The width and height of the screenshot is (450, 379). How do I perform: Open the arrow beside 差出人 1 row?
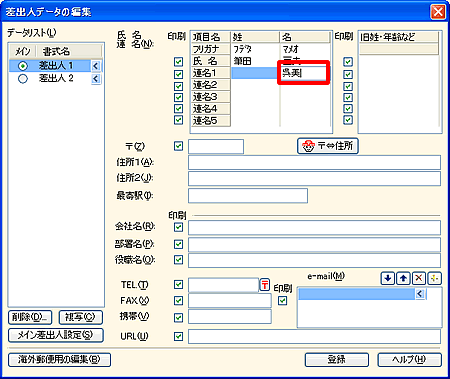click(96, 66)
